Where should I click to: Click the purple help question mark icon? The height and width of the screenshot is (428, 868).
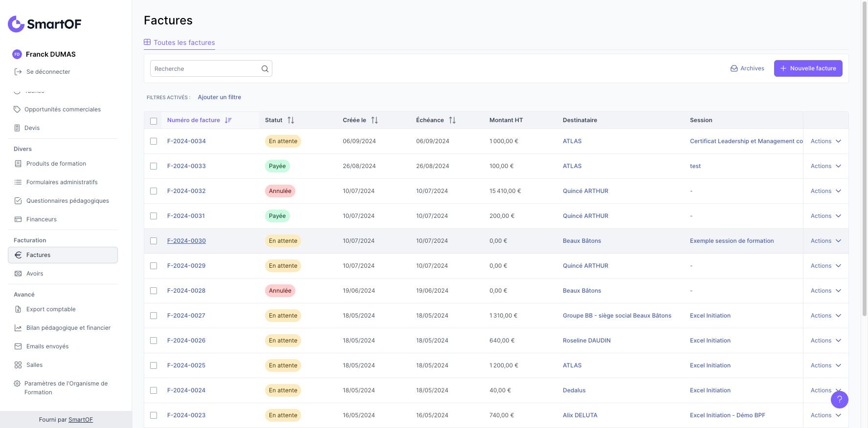839,400
